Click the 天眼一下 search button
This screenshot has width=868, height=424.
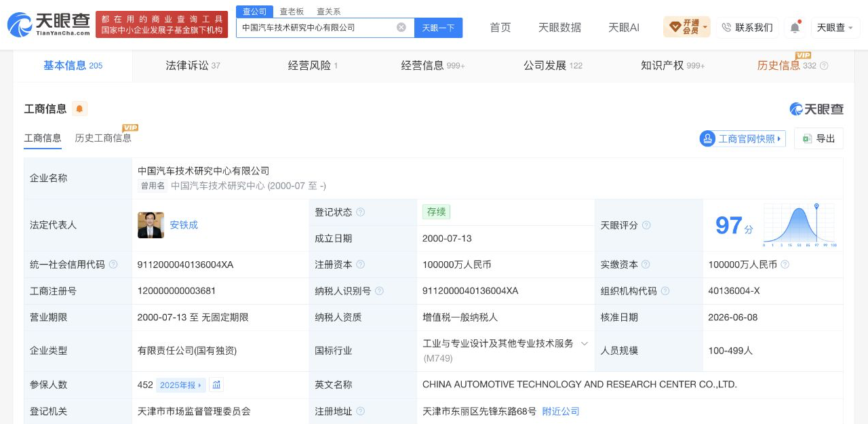(x=438, y=28)
